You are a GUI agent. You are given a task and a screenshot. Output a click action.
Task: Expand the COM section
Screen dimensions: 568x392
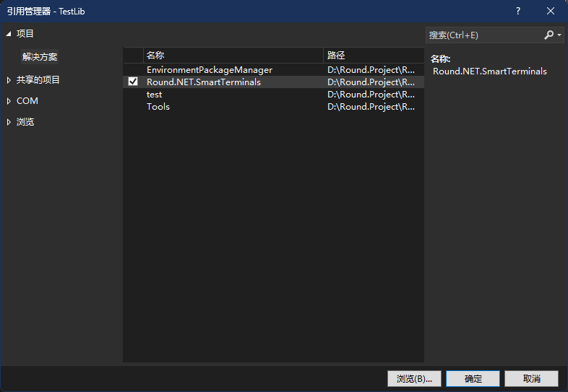(9, 101)
